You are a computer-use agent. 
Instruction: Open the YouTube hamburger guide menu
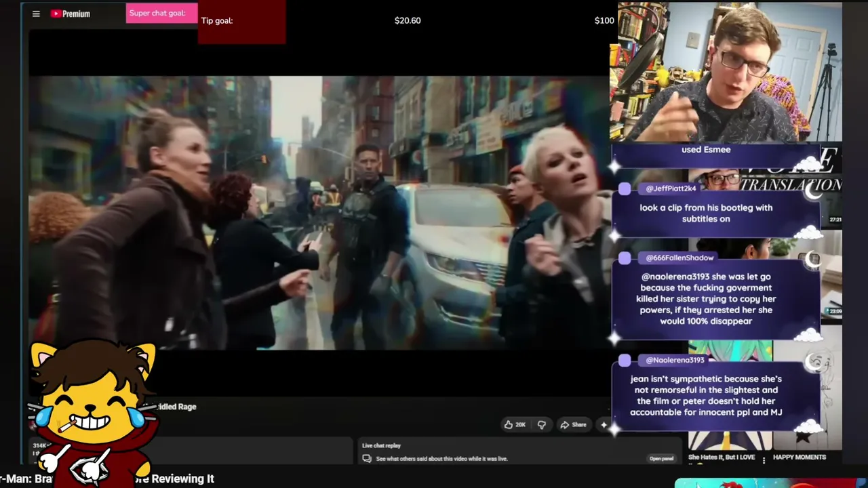(x=36, y=14)
